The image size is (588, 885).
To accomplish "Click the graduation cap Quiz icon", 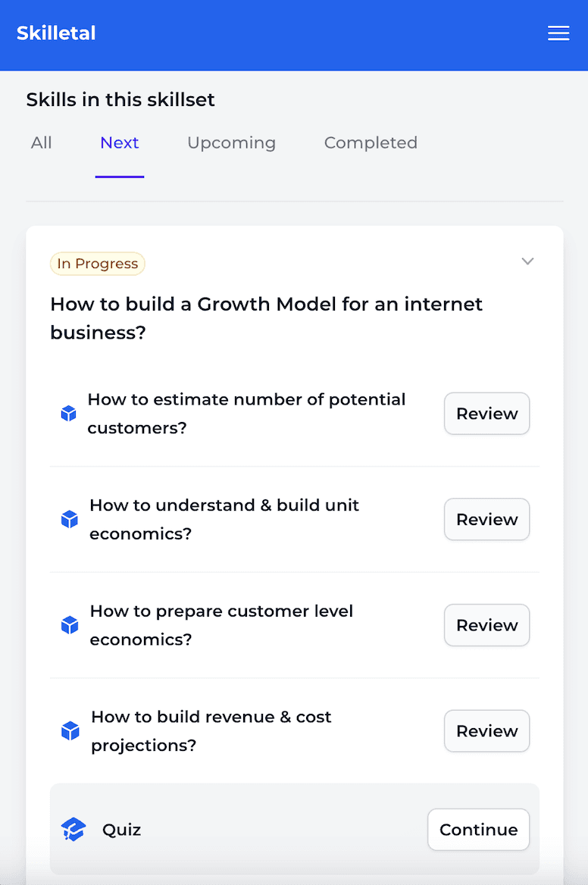I will (73, 830).
